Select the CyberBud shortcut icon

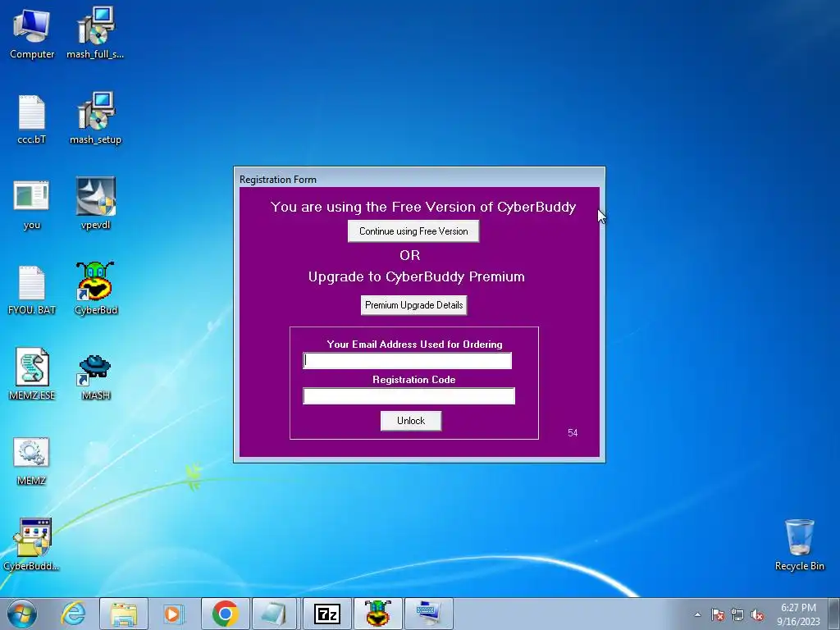click(95, 290)
